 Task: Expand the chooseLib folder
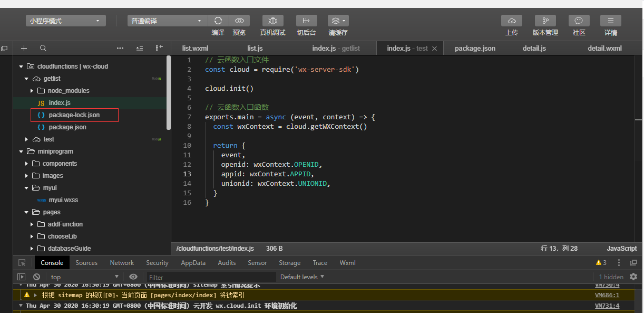click(x=32, y=236)
